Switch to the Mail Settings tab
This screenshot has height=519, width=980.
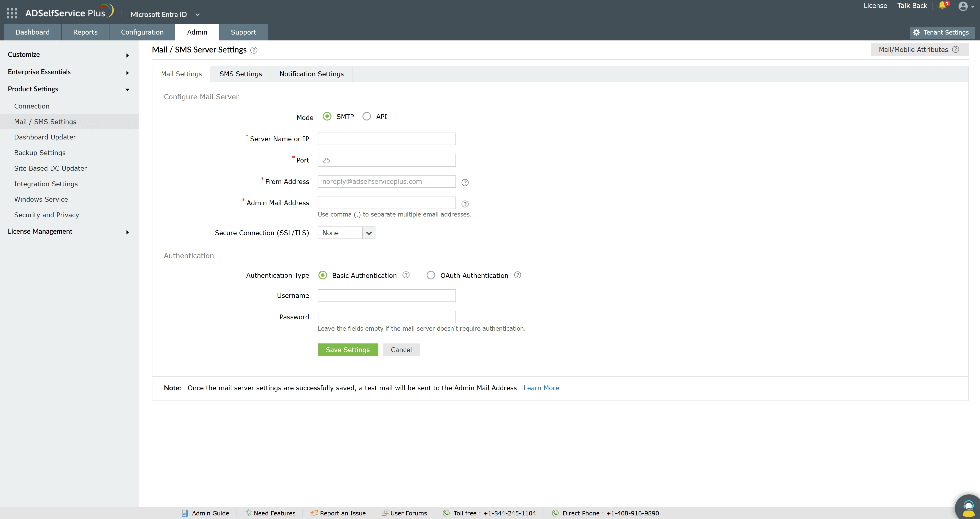182,74
